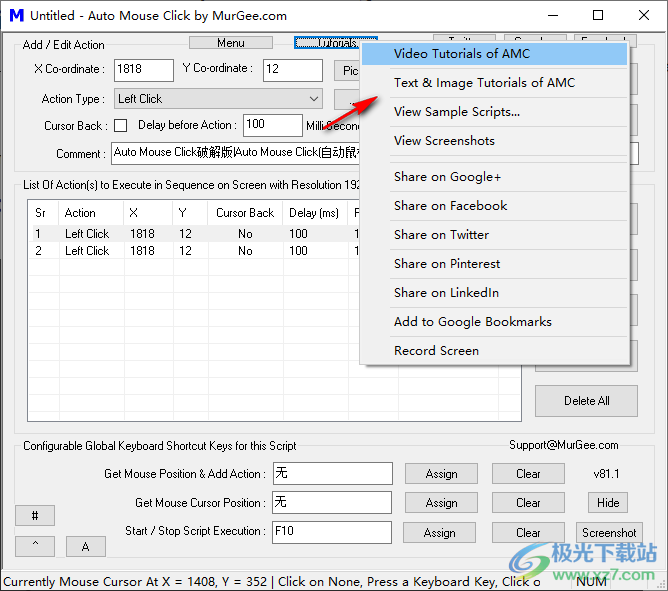This screenshot has height=591, width=668.
Task: Select View Screenshots from the menu
Action: [494, 141]
